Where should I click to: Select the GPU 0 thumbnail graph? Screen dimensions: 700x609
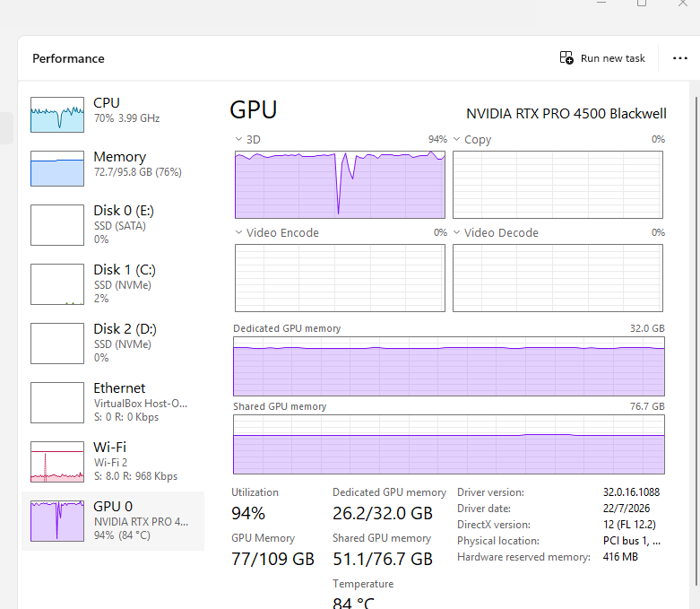[x=57, y=520]
